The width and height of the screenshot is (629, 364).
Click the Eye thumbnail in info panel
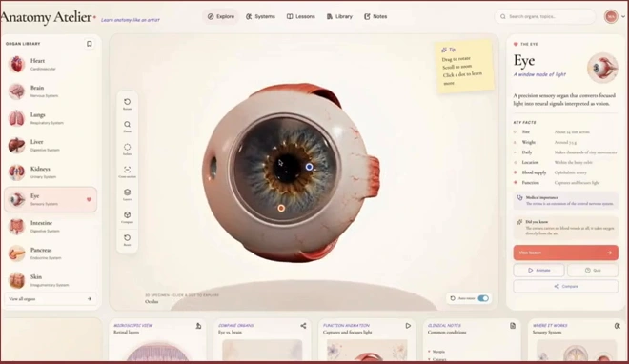pos(602,68)
